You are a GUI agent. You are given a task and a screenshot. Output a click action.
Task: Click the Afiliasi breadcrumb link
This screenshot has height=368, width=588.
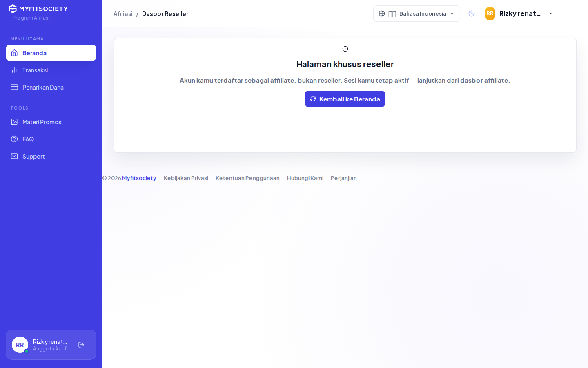[123, 13]
